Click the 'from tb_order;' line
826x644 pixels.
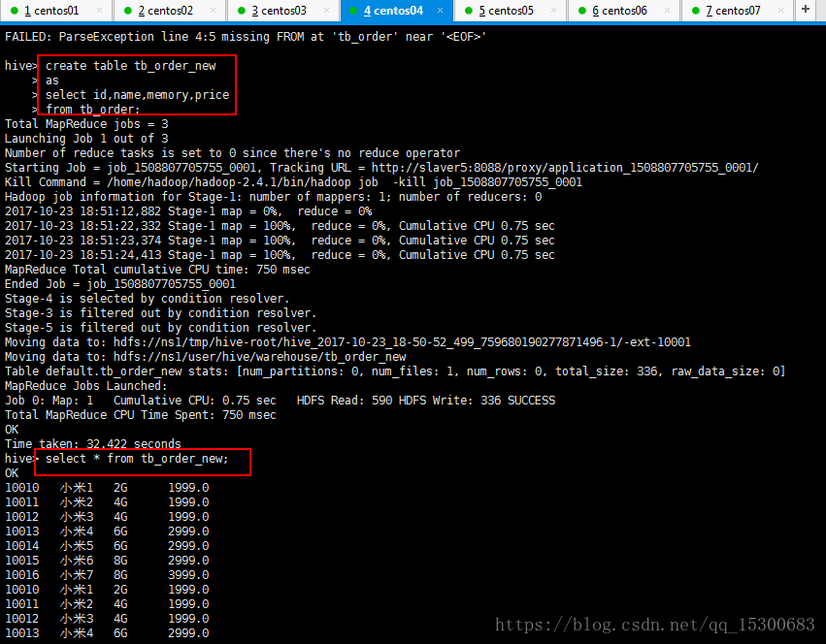(x=93, y=110)
